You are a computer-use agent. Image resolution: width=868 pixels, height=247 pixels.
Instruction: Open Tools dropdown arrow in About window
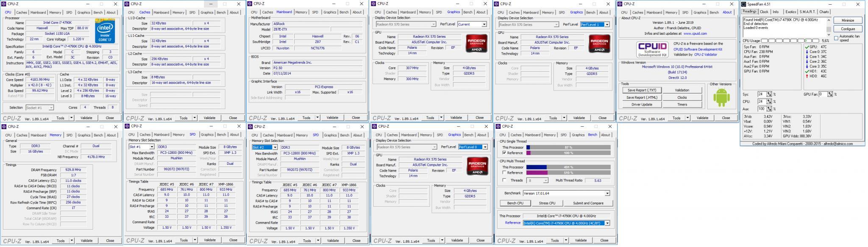(x=688, y=118)
